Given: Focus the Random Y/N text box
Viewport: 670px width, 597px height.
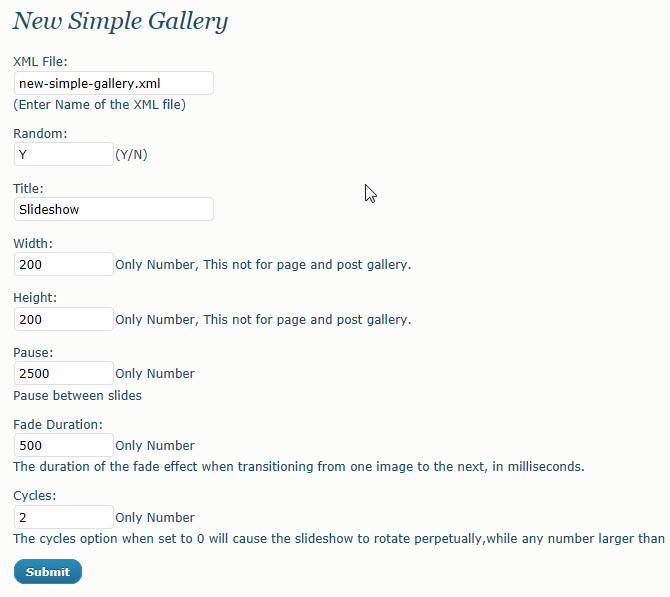Looking at the screenshot, I should [x=64, y=154].
